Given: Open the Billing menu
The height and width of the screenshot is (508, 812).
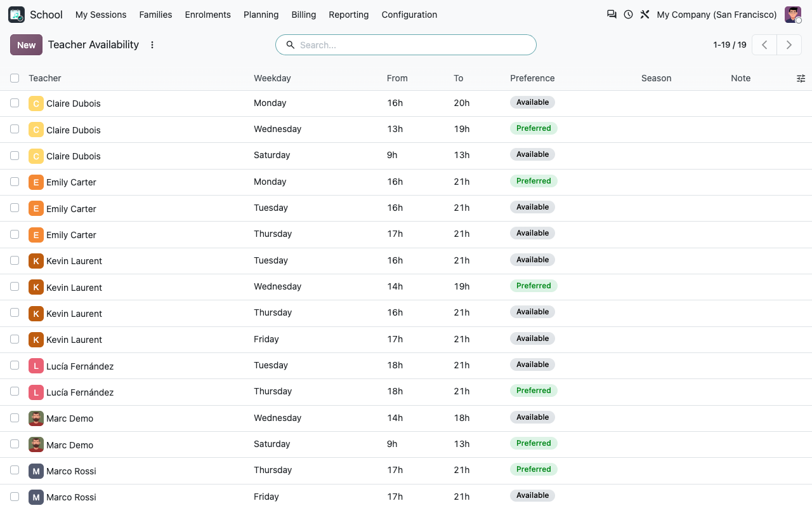Looking at the screenshot, I should tap(304, 15).
